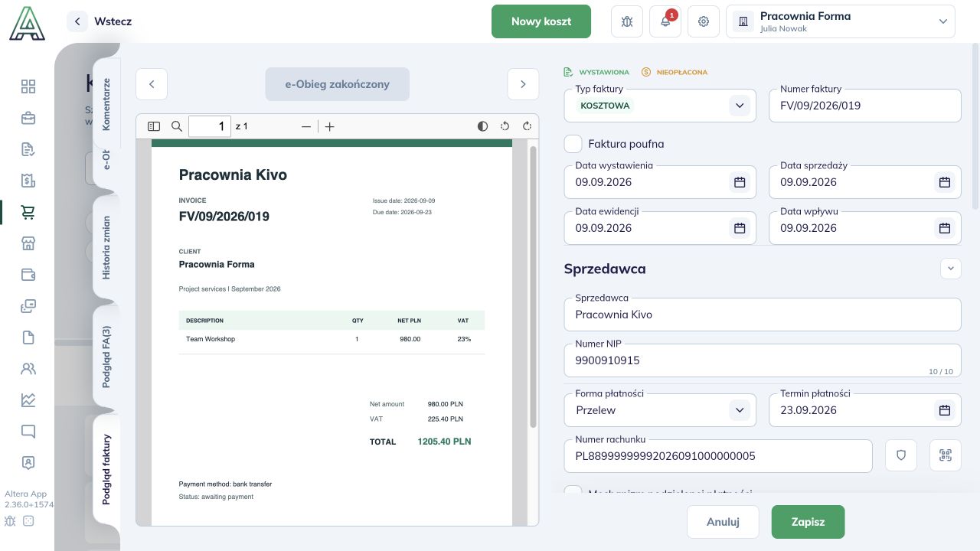
Task: Collapse the Sprzedawca section
Action: [x=951, y=269]
